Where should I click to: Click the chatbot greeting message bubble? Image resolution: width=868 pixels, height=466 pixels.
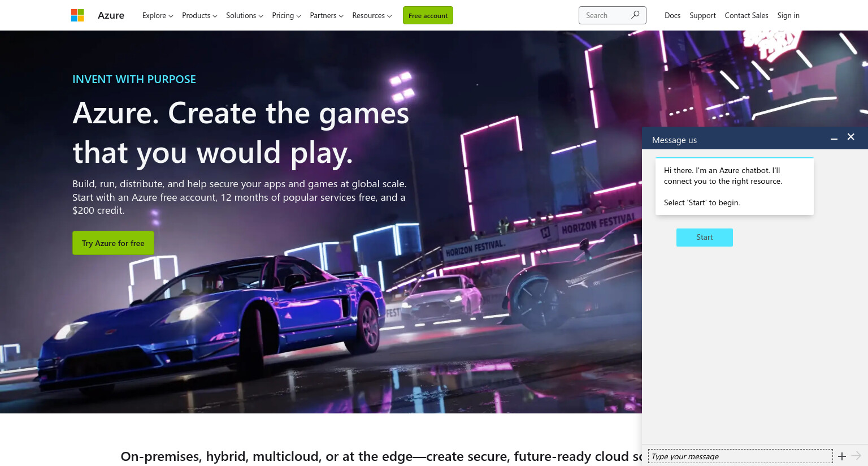(x=735, y=186)
